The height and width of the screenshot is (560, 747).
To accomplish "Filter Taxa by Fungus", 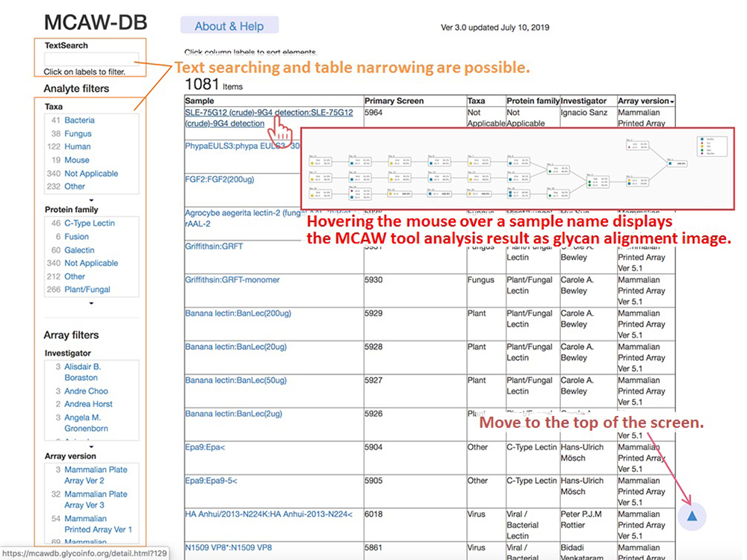I will [78, 134].
